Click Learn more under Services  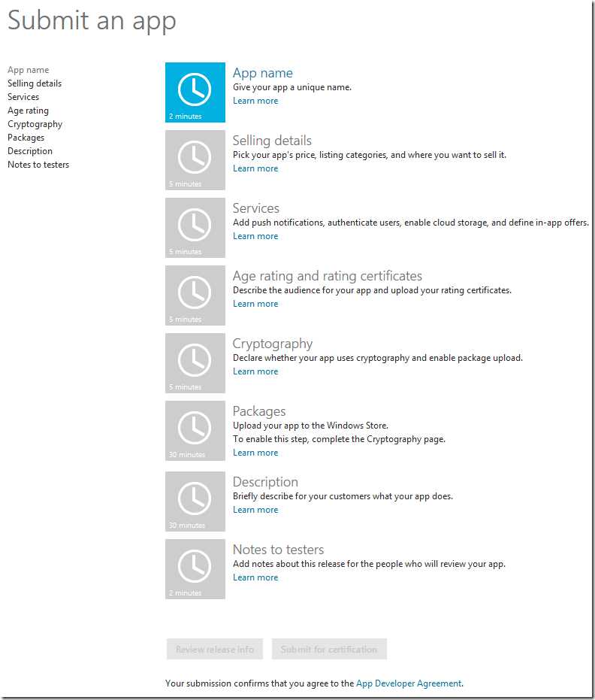click(x=255, y=236)
